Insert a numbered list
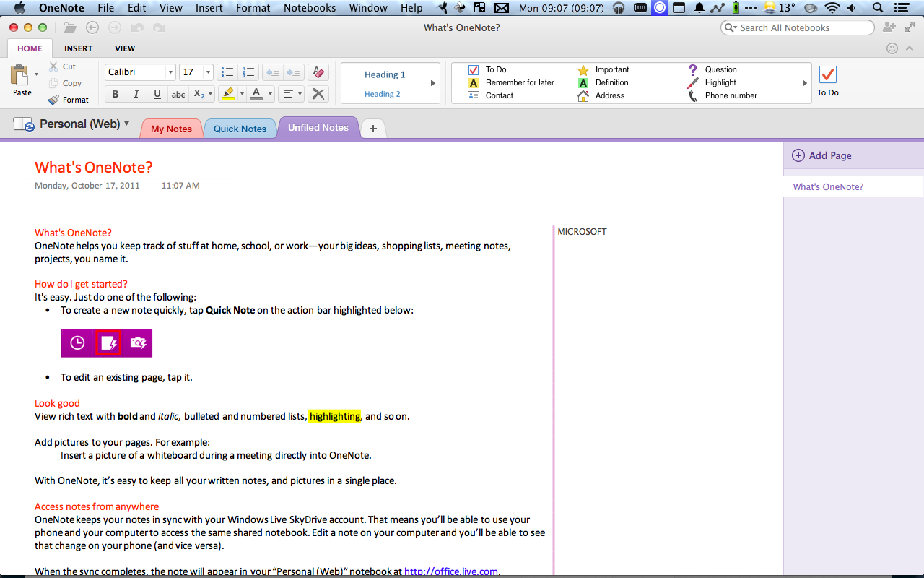 coord(249,72)
